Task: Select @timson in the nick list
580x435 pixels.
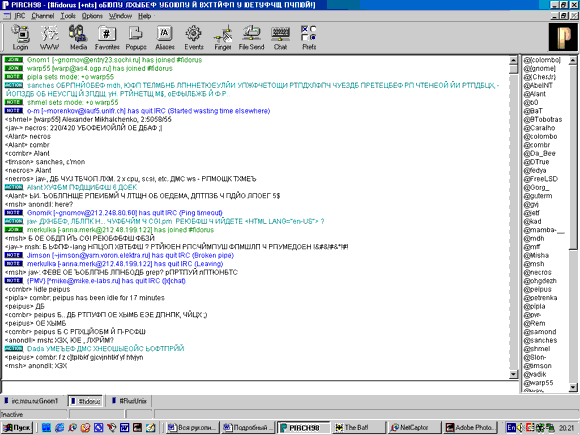Action: (x=537, y=366)
